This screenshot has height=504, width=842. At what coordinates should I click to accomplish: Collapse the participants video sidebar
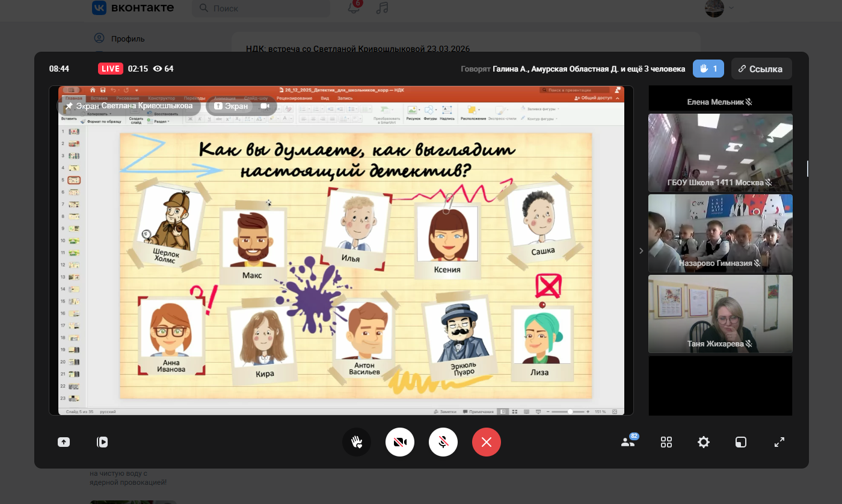point(641,251)
